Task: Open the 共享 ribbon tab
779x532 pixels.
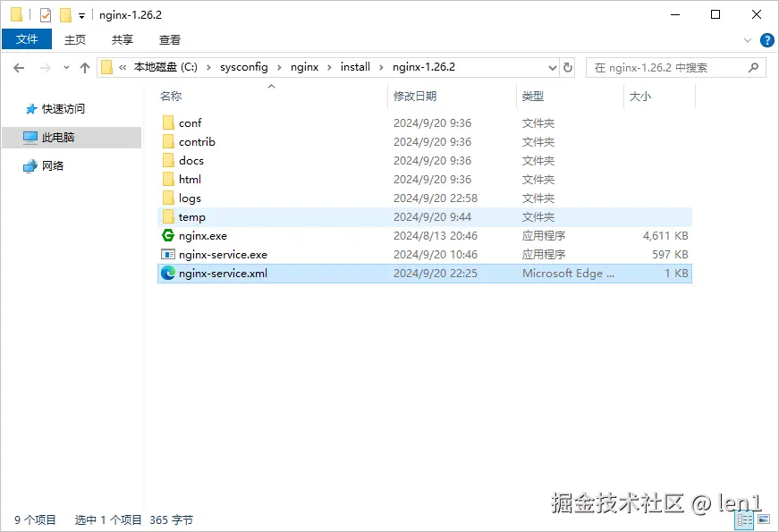Action: [123, 39]
